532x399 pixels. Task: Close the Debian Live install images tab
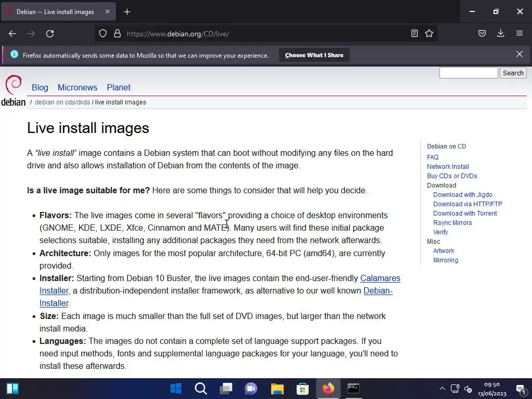coord(108,12)
